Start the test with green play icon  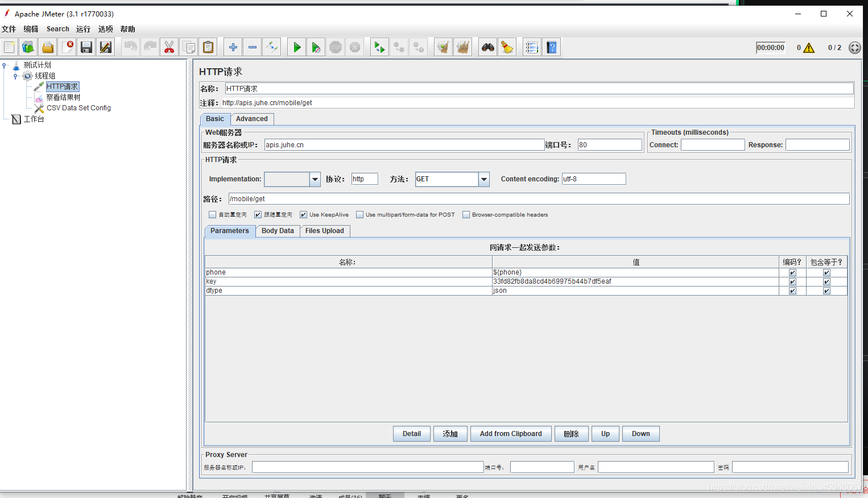pyautogui.click(x=297, y=47)
